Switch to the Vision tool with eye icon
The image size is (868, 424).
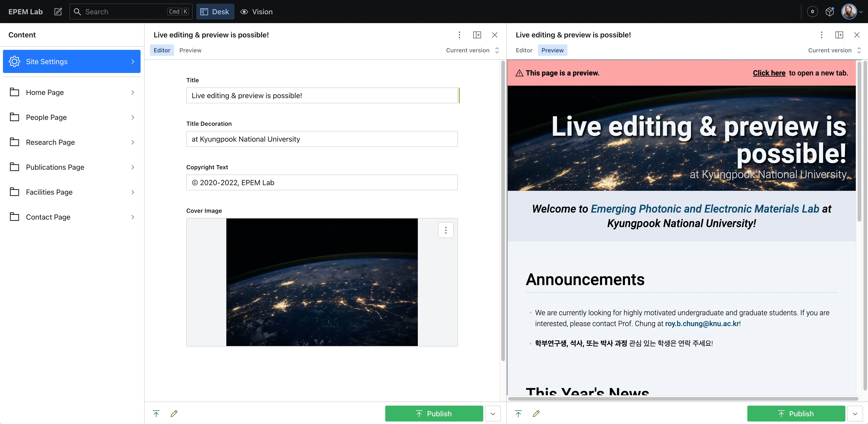[x=256, y=12]
